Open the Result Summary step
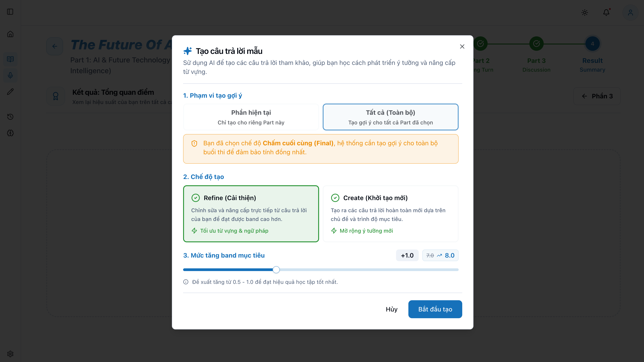Image resolution: width=644 pixels, height=362 pixels. pos(592,44)
